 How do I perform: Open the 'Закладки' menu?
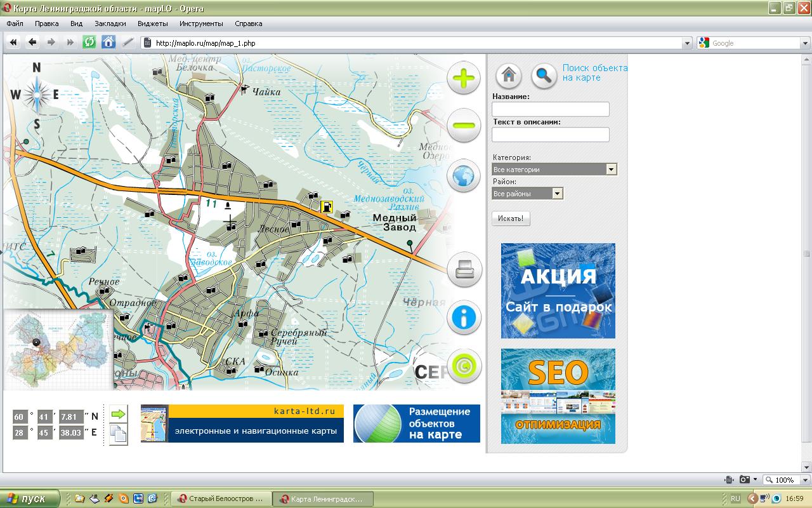(x=110, y=23)
